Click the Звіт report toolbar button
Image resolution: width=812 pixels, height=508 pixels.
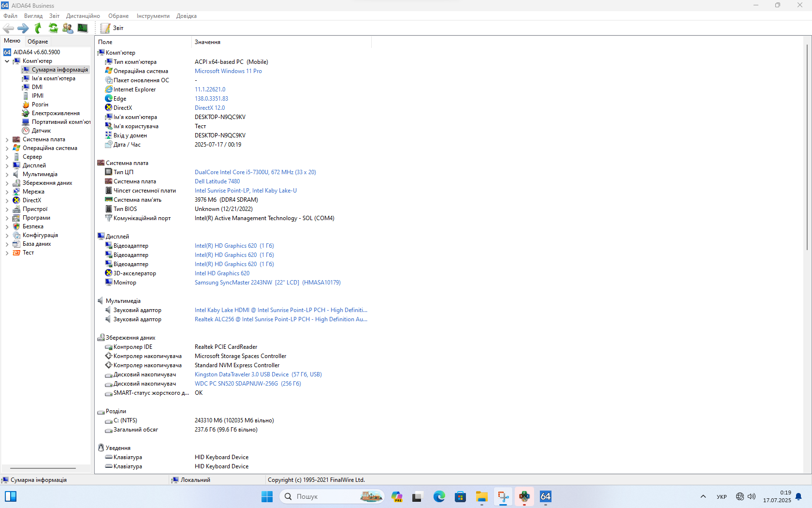pyautogui.click(x=112, y=29)
